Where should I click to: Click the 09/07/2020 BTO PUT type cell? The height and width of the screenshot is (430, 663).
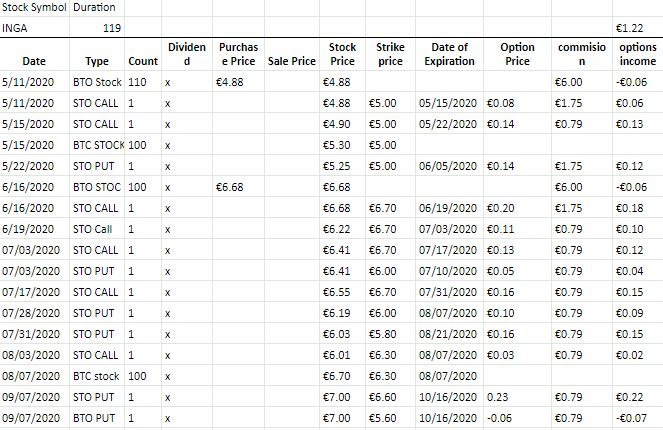97,418
